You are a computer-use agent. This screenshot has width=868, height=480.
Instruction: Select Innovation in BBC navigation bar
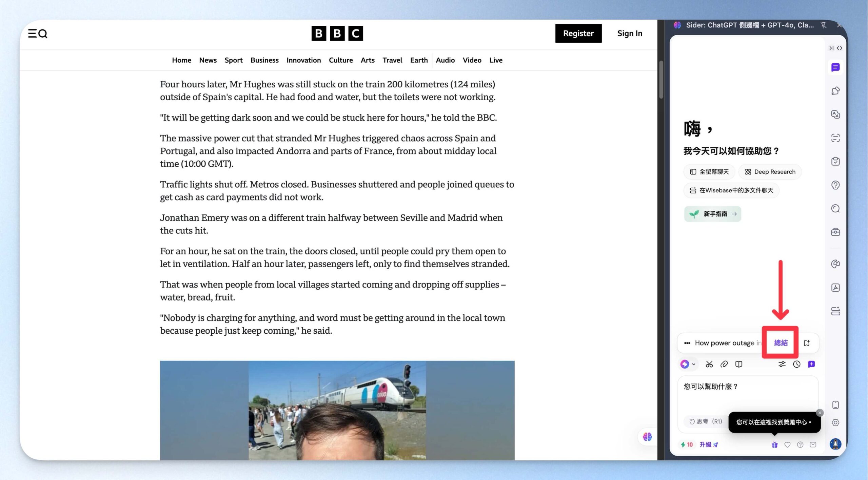(303, 60)
